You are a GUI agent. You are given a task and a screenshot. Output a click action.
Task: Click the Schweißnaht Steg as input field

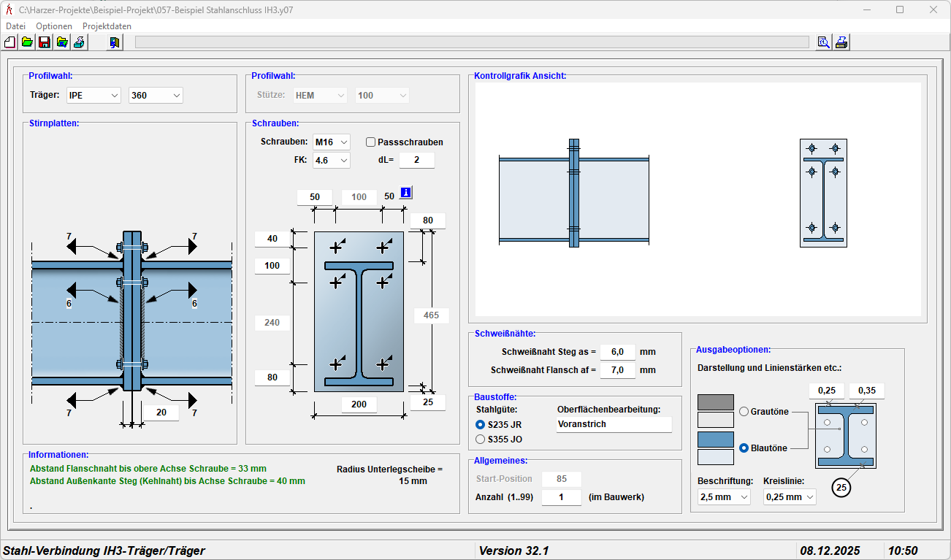(x=617, y=352)
